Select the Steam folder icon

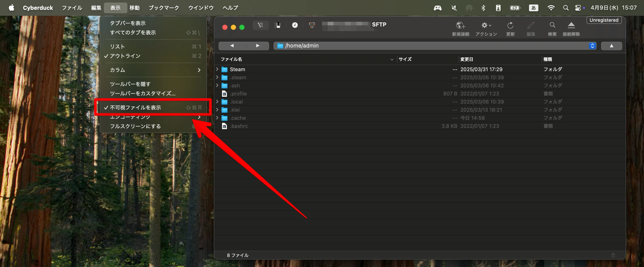[x=224, y=69]
